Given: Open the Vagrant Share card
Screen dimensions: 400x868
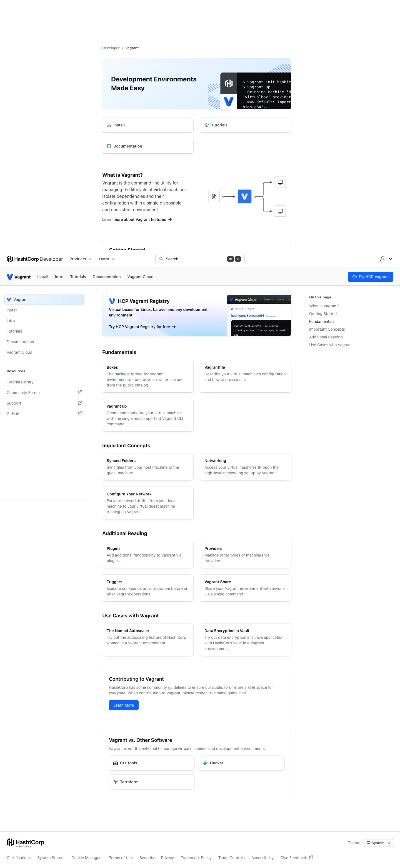Looking at the screenshot, I should (x=245, y=588).
